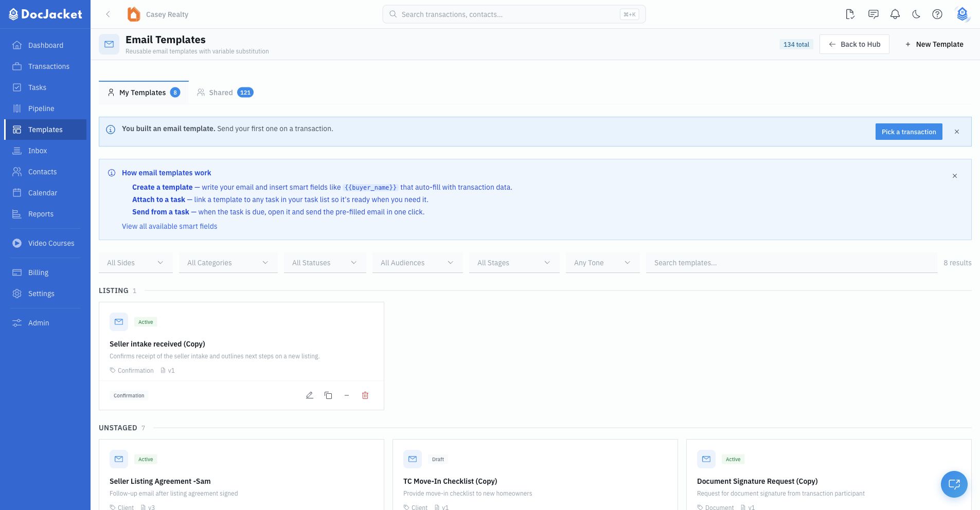Viewport: 980px width, 510px height.
Task: Expand the All Audiences dropdown
Action: (418, 263)
